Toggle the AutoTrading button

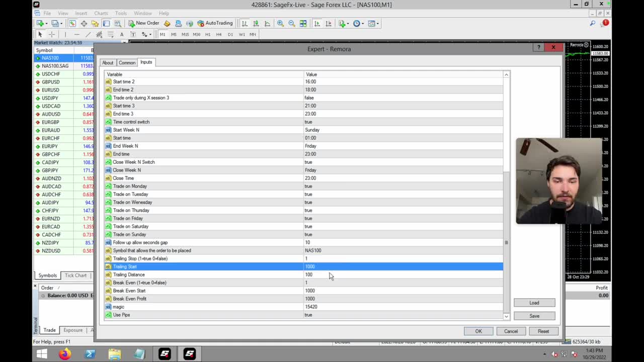pyautogui.click(x=215, y=23)
